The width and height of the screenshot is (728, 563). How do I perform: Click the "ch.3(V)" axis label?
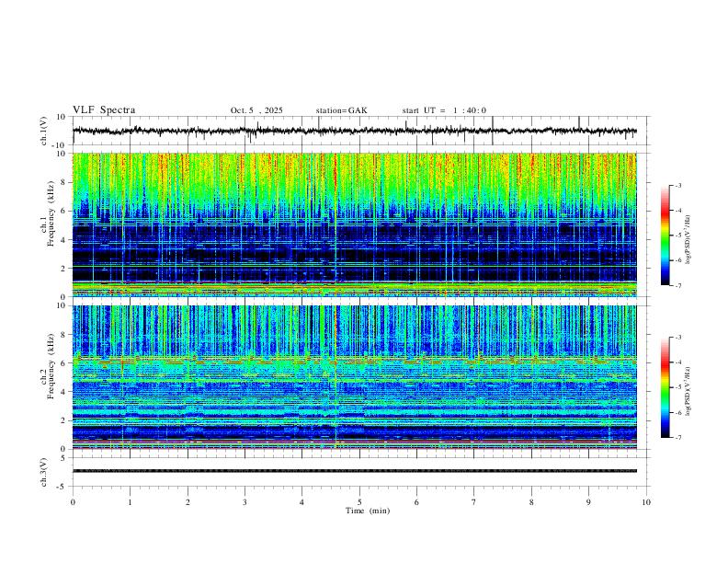(43, 472)
